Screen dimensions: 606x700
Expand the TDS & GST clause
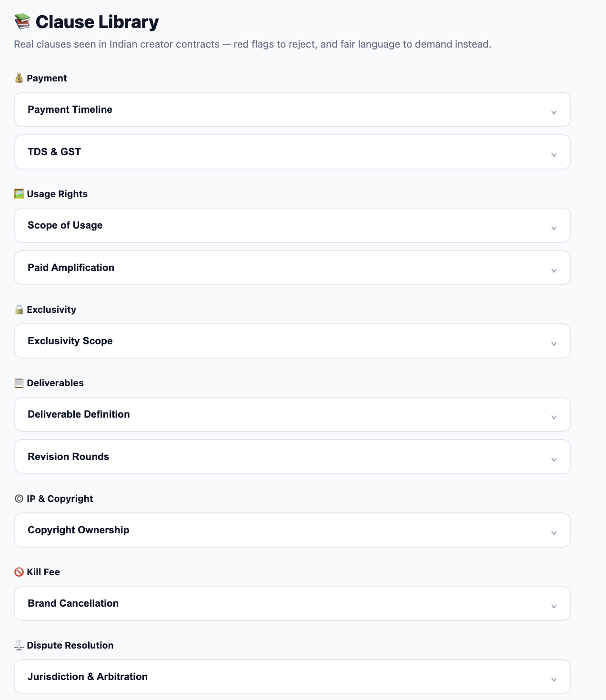(x=553, y=155)
